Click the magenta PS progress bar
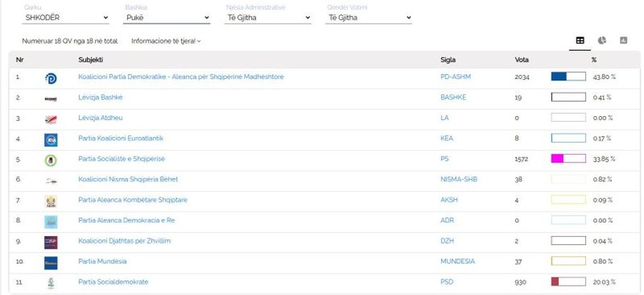This screenshot has width=644, height=295. click(568, 158)
